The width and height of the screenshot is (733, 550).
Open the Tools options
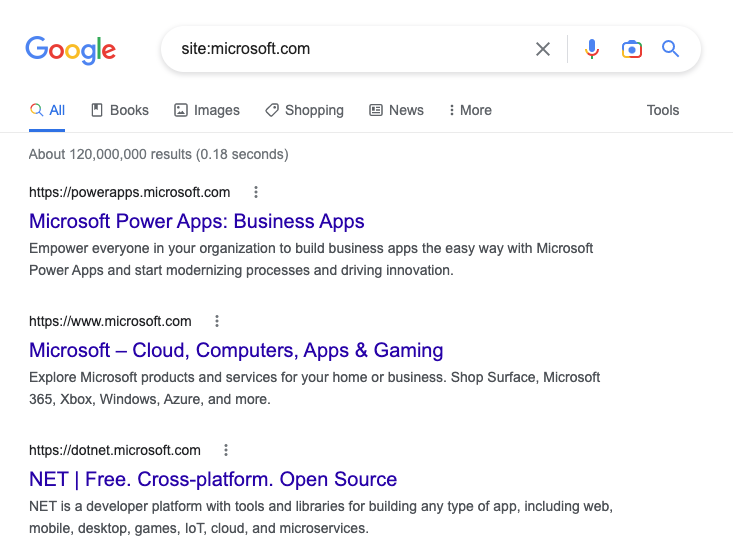tap(663, 110)
